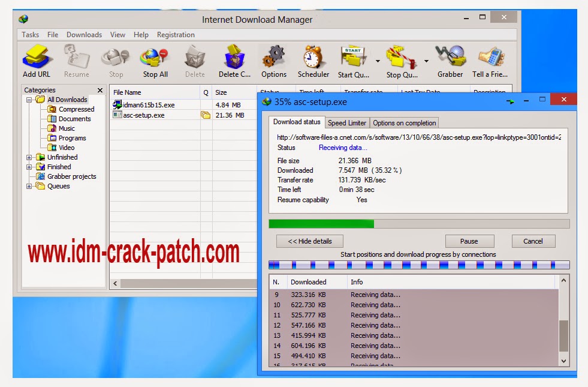Open the File menu

(x=53, y=35)
